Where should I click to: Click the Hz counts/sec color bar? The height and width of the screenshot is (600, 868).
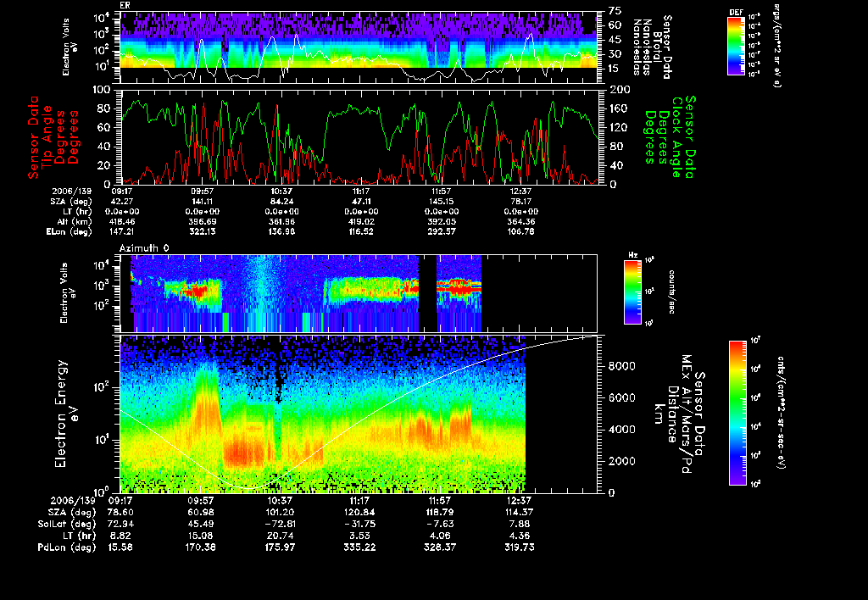[x=632, y=292]
